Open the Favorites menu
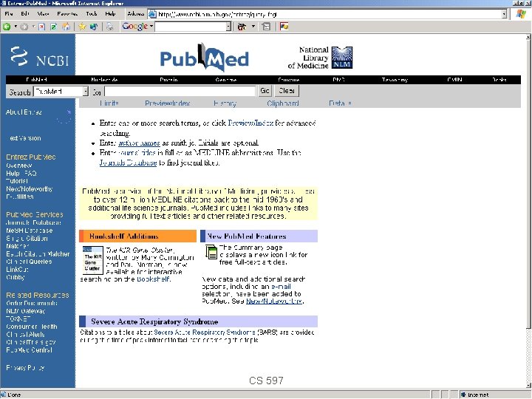The width and height of the screenshot is (532, 399). tap(67, 14)
